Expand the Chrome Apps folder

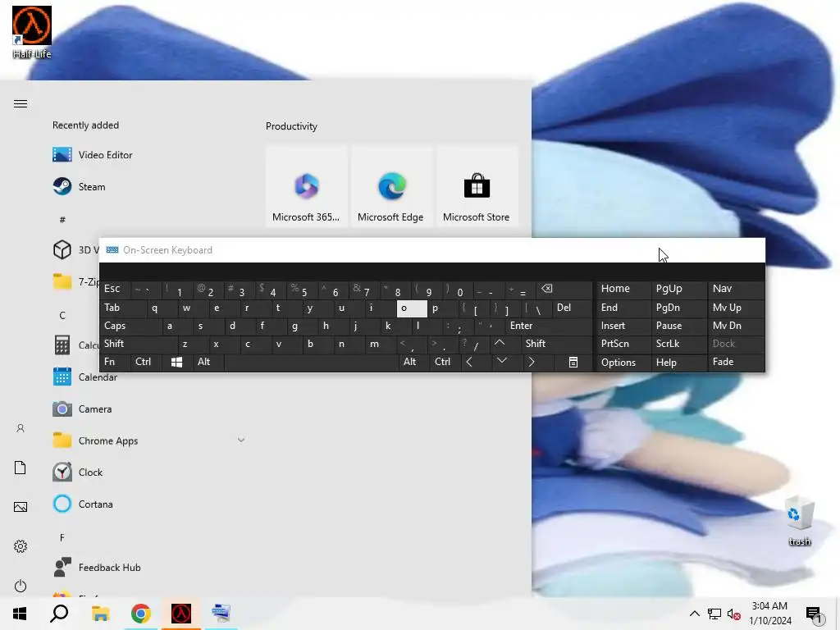pos(148,441)
